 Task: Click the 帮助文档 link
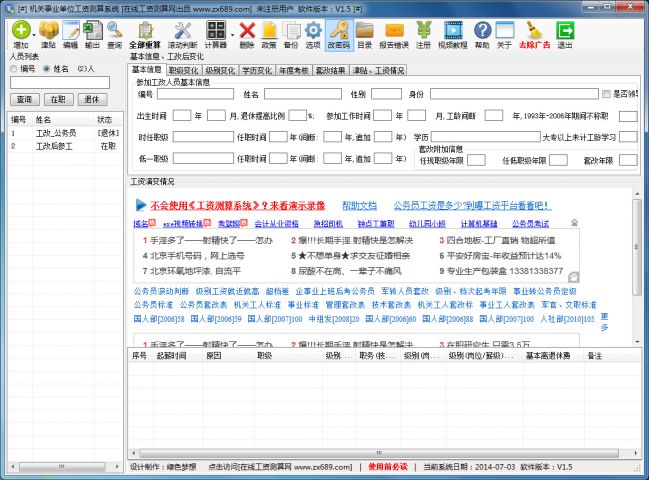coord(359,203)
